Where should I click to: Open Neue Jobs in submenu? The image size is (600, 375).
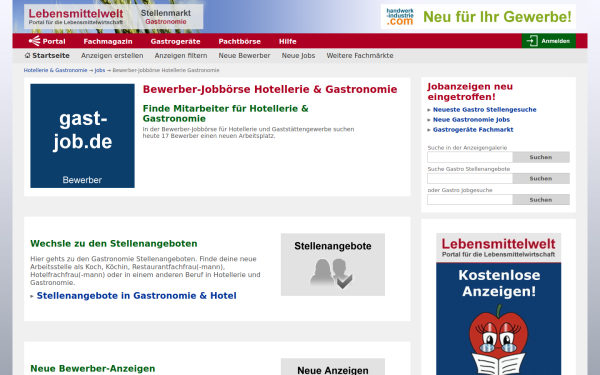click(x=298, y=55)
